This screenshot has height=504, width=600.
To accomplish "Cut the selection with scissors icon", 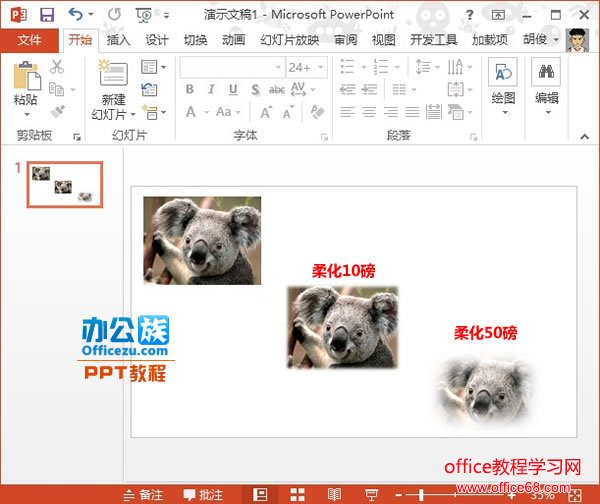I will pyautogui.click(x=57, y=67).
